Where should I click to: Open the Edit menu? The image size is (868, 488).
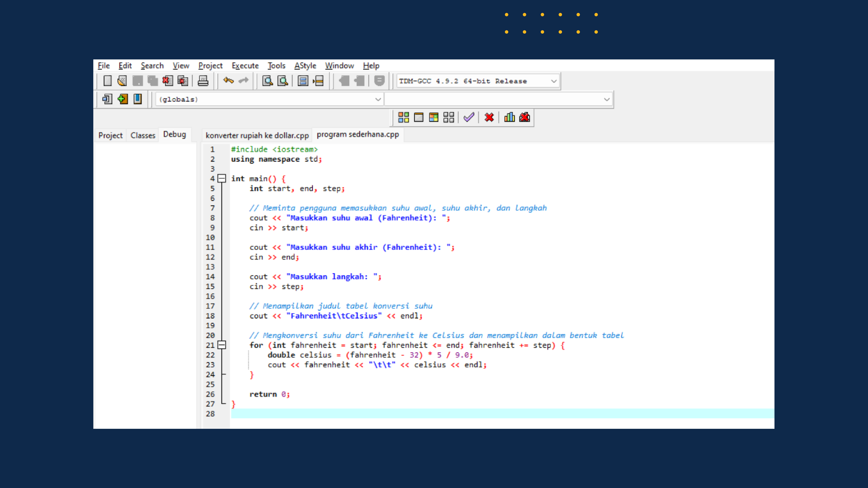pyautogui.click(x=125, y=66)
